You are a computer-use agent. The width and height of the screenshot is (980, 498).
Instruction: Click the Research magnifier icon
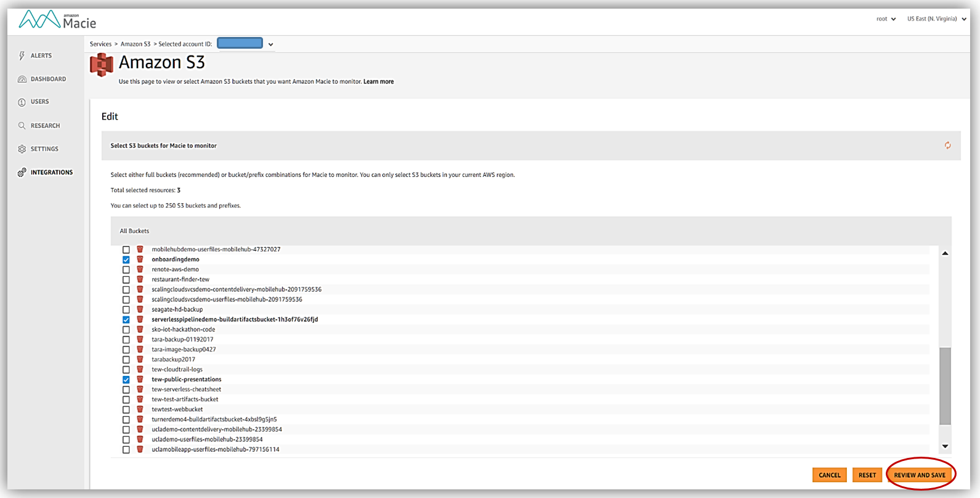click(22, 126)
